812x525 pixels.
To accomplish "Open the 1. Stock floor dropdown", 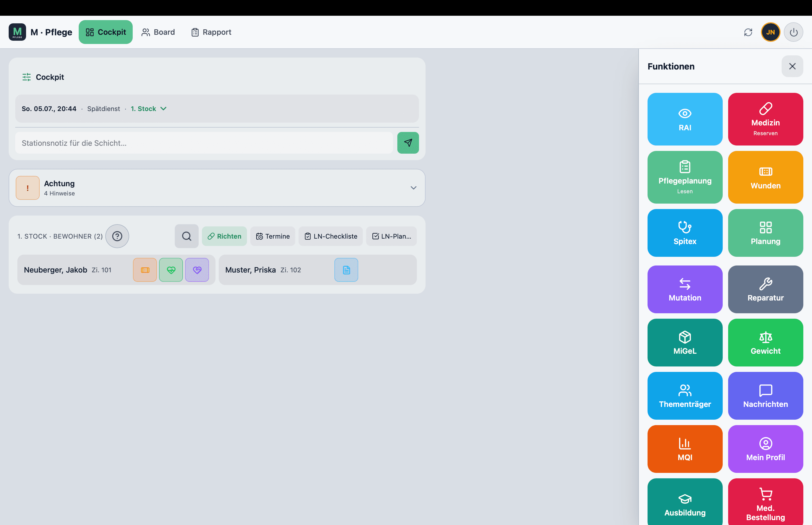I will click(149, 108).
